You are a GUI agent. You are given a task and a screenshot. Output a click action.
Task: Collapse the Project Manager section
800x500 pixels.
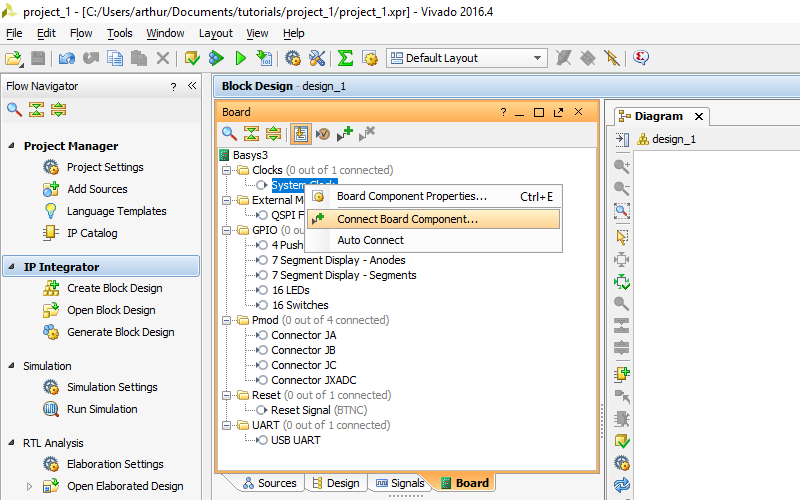[12, 146]
